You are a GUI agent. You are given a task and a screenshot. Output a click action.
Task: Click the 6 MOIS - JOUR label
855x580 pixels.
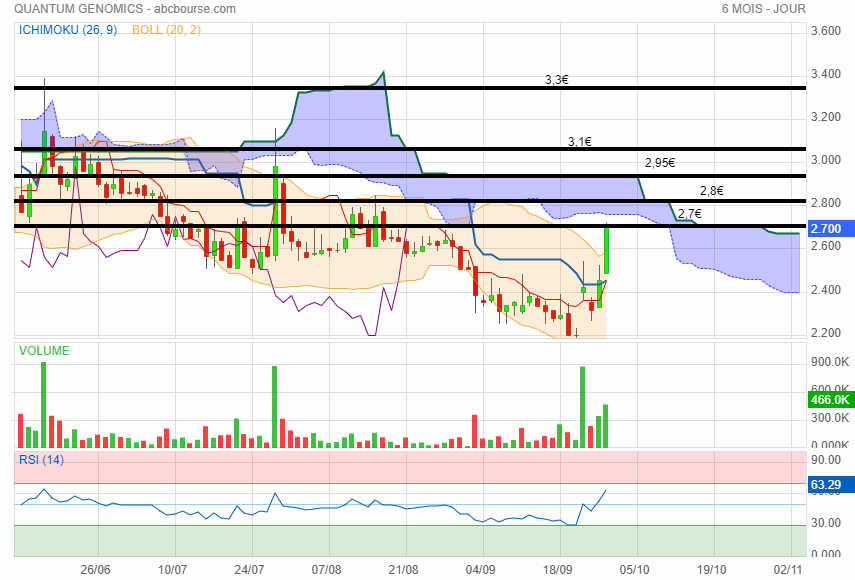(763, 9)
